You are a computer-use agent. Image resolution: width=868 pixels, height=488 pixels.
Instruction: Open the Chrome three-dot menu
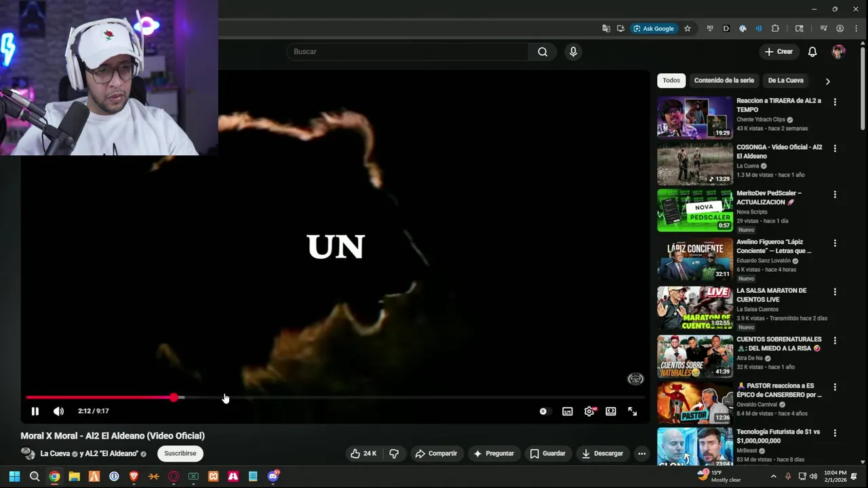coord(856,28)
